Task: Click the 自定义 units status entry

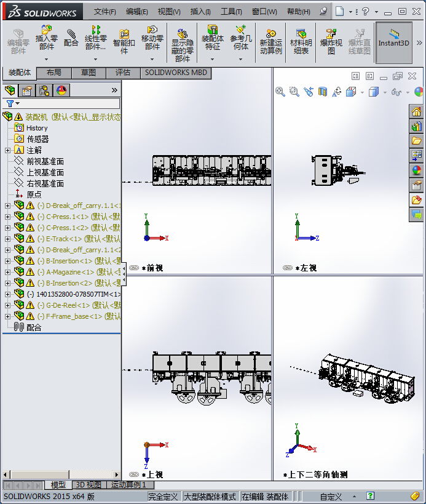Action: [331, 497]
